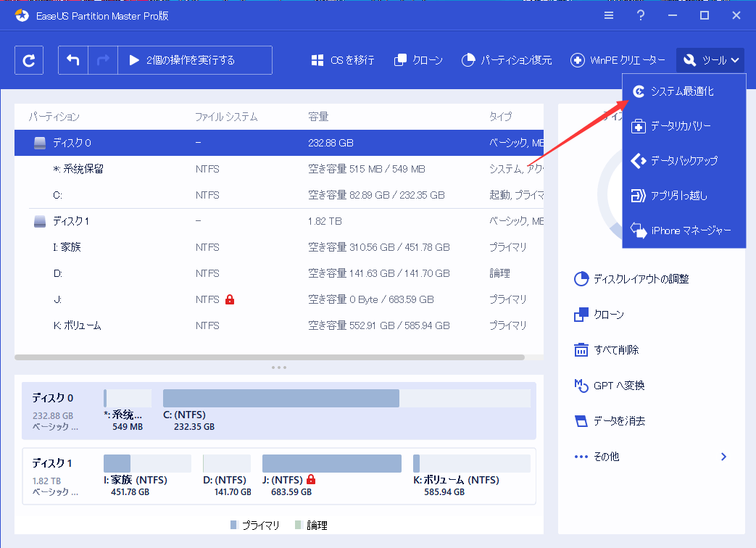
Task: Click the その他 chevron arrow
Action: [x=723, y=457]
